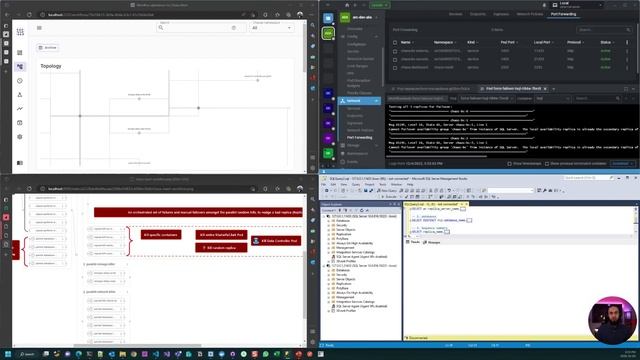Open the namespace 'All' dropdown in Chaos Mesh
The image size is (640, 360).
(271, 28)
